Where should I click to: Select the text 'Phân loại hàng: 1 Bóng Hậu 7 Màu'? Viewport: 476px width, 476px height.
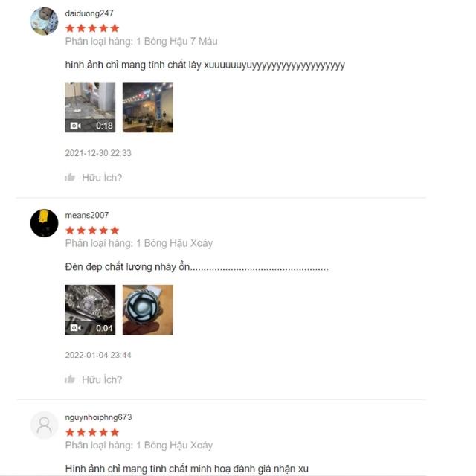click(x=141, y=42)
